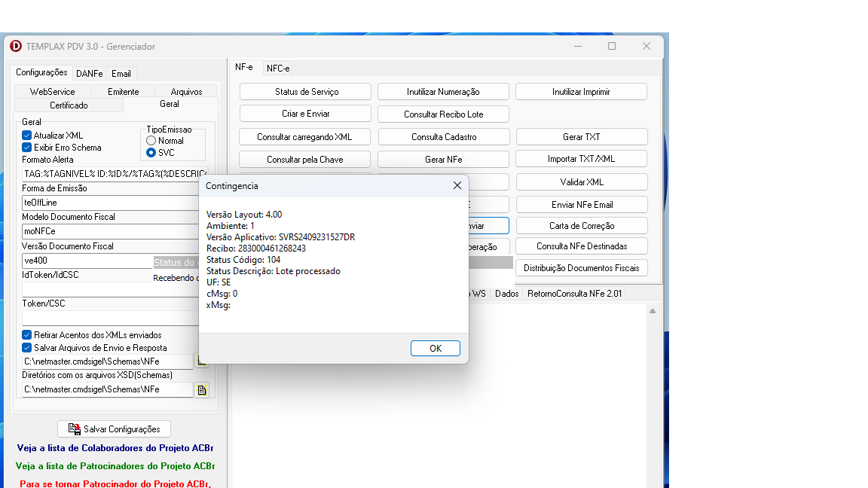Close the Contingencia dialog with X
Image resolution: width=868 pixels, height=488 pixels.
(x=457, y=185)
